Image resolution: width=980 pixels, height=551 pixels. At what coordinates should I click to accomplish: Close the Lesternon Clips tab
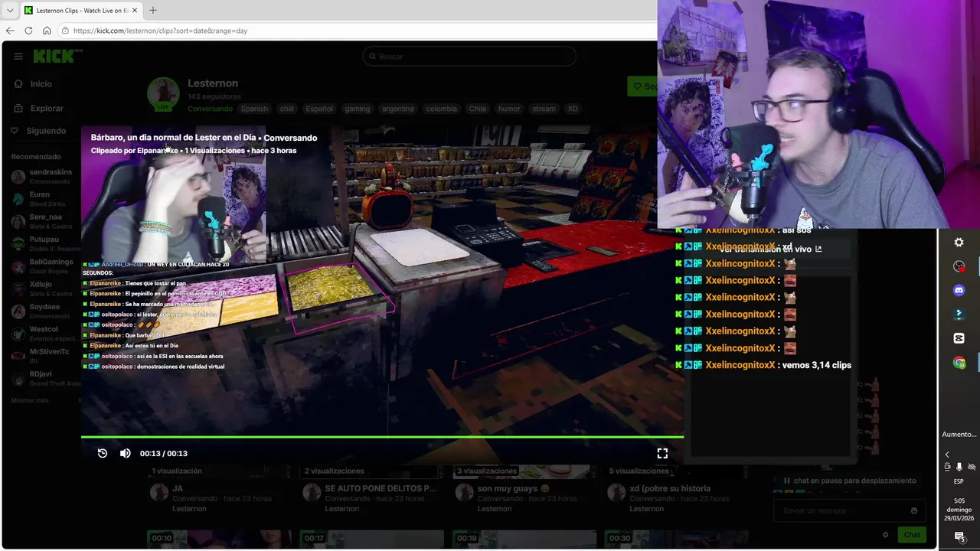[135, 10]
